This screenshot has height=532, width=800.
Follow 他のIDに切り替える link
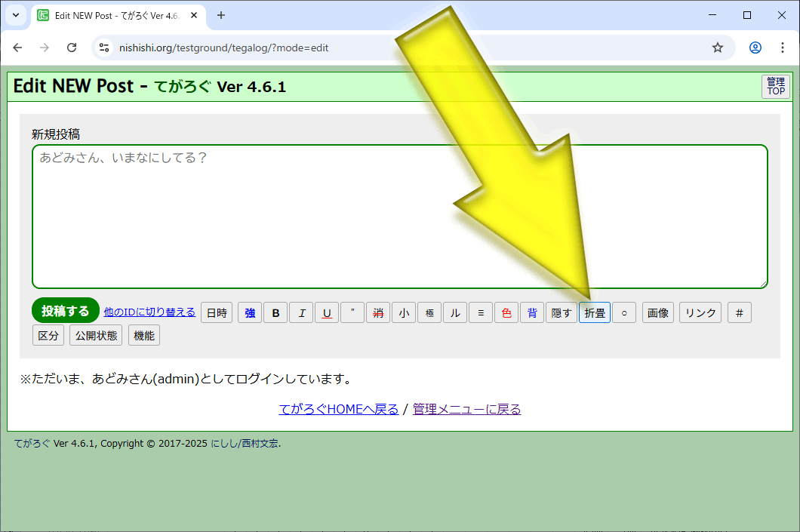click(149, 312)
